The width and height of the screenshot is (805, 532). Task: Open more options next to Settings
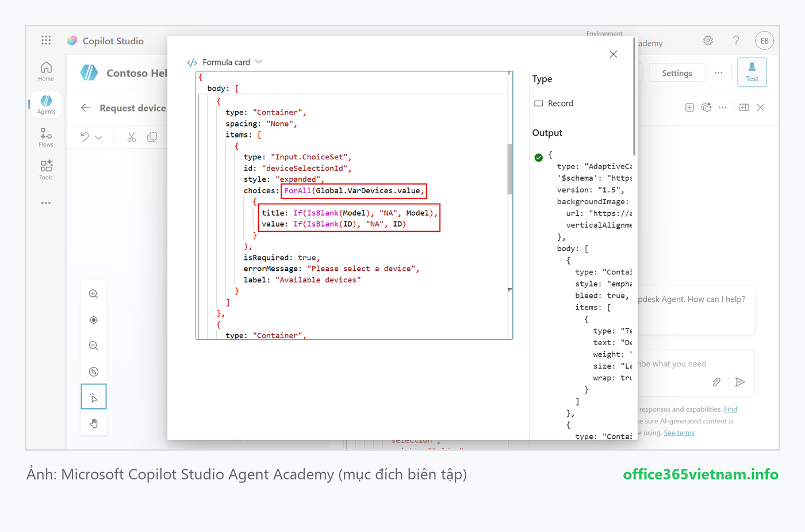tap(718, 73)
